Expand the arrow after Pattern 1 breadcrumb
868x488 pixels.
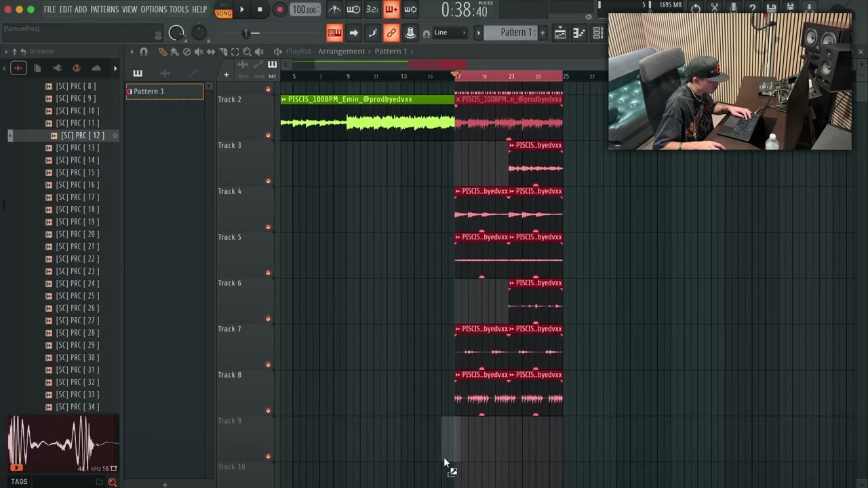412,52
